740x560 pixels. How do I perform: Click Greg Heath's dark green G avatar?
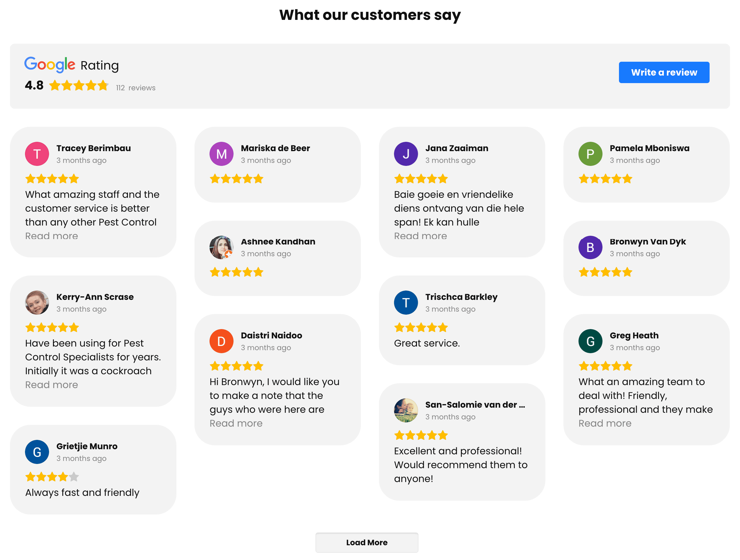(590, 341)
